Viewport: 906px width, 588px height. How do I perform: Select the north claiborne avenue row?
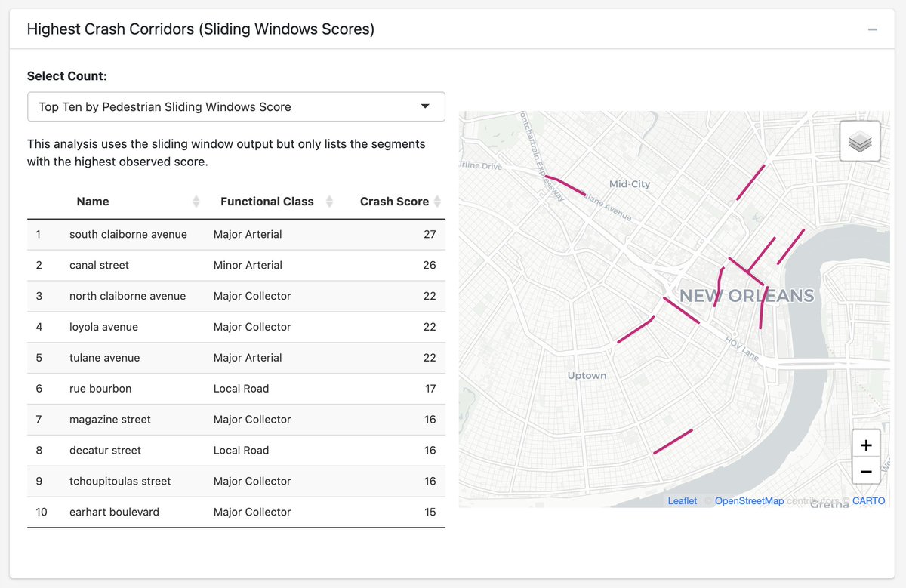[236, 297]
